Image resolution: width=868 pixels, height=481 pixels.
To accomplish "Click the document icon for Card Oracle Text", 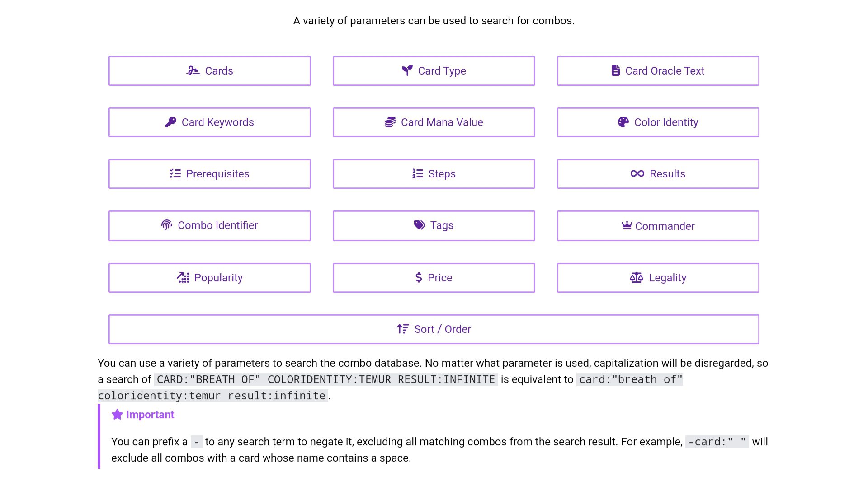I will tap(615, 70).
